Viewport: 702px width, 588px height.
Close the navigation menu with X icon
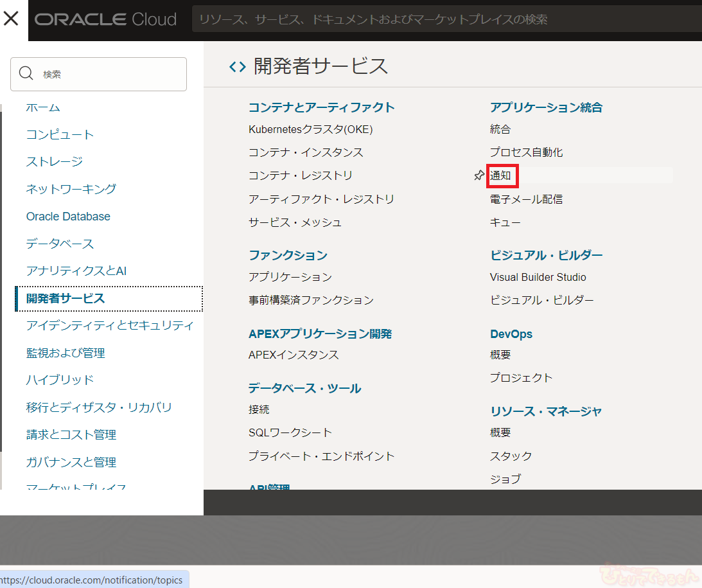[x=12, y=19]
